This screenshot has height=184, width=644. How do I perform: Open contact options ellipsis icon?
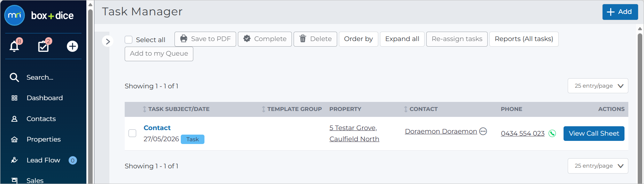coord(483,131)
